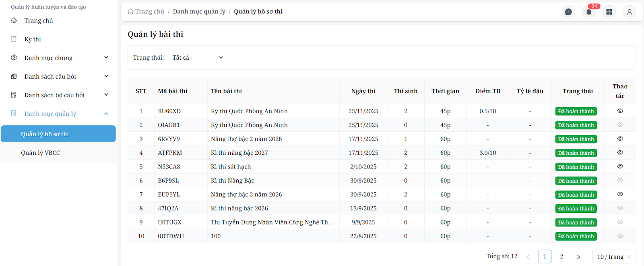
Task: Click the home icon in breadcrumb
Action: coord(130,12)
